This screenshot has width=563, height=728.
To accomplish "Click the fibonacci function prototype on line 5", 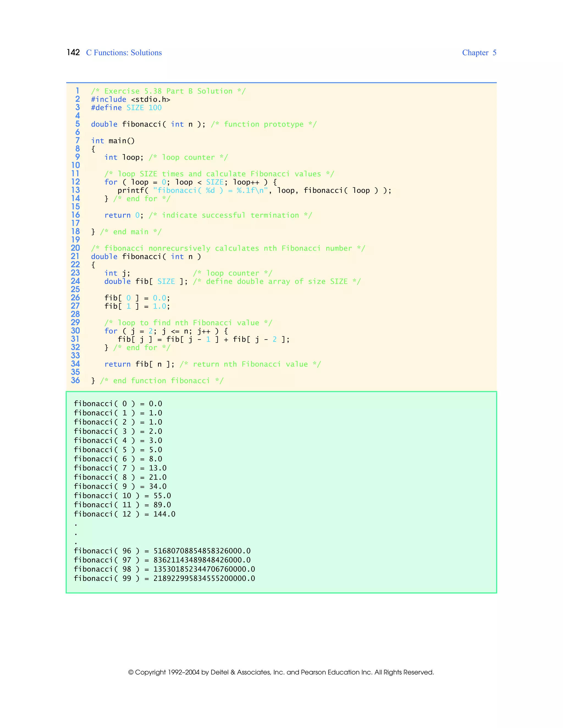I will (204, 124).
